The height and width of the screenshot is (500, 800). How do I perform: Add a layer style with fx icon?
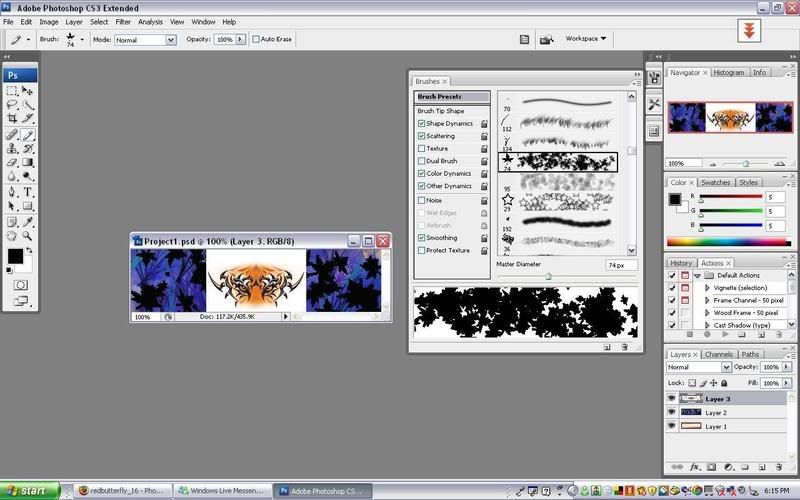pos(696,466)
